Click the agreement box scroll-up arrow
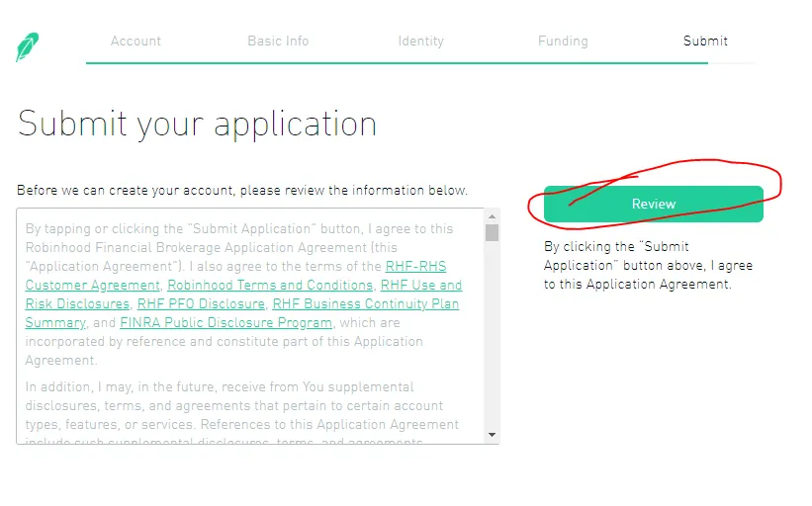 click(492, 216)
